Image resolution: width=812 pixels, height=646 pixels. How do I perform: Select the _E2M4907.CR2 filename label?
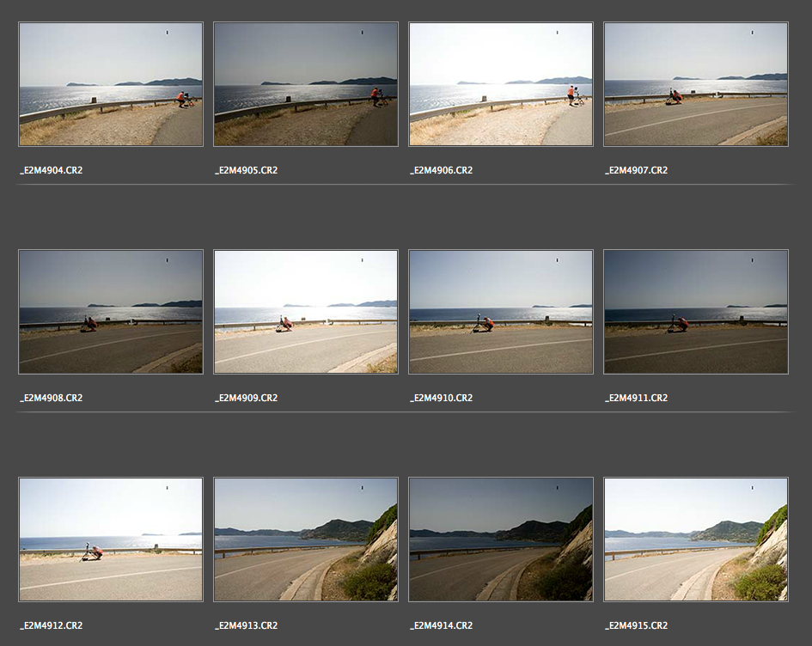click(637, 170)
